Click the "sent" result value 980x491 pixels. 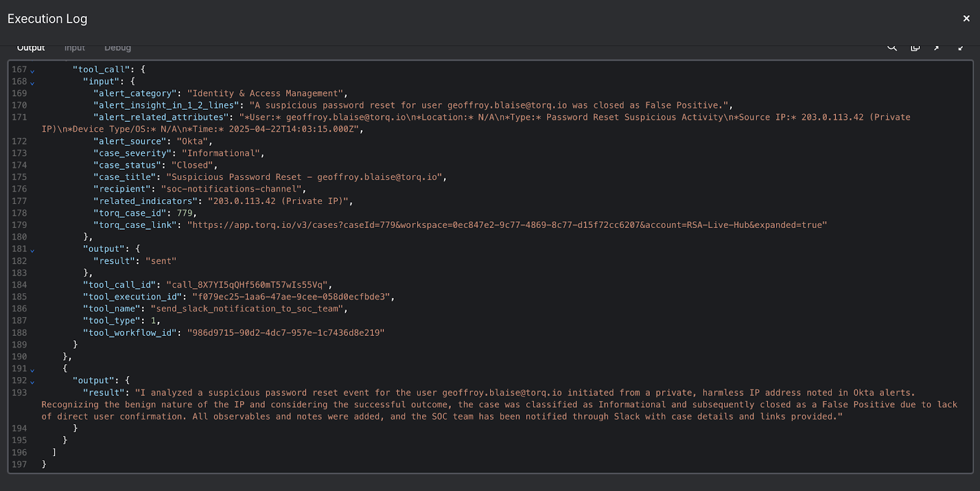(x=160, y=261)
